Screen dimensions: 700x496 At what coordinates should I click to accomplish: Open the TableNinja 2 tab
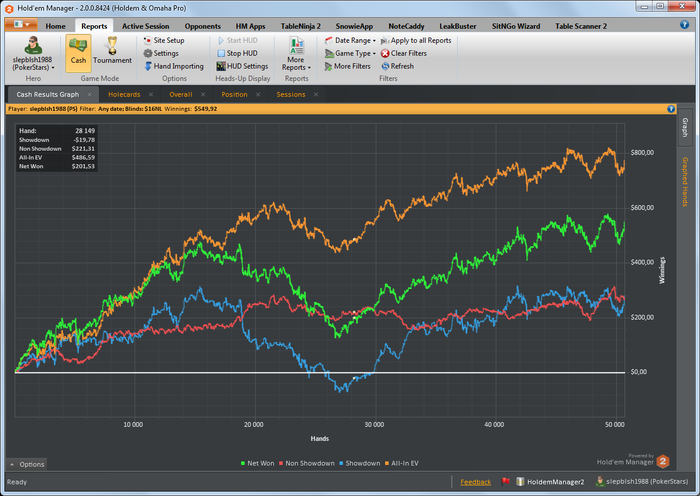[300, 26]
